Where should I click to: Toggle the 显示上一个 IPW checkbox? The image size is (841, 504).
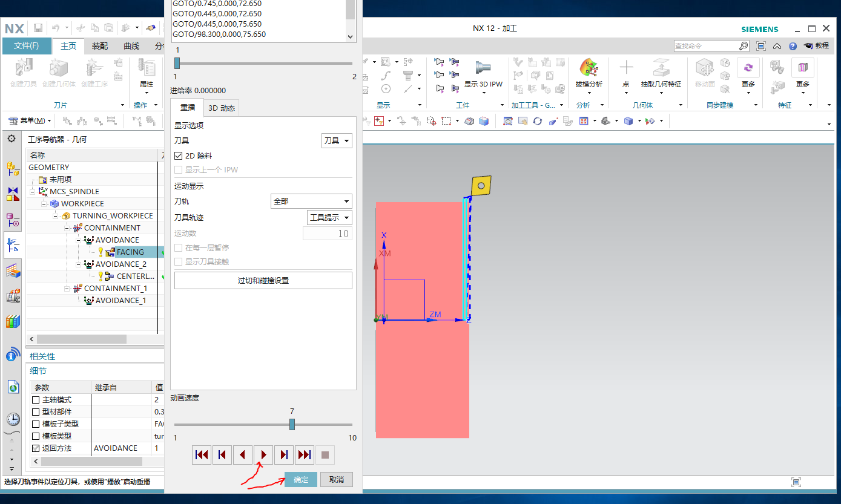pyautogui.click(x=179, y=169)
